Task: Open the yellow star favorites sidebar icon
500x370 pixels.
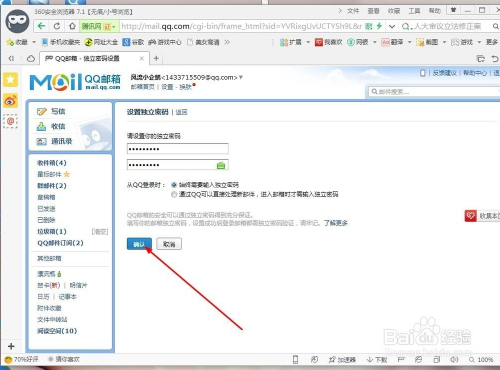Action: click(11, 79)
